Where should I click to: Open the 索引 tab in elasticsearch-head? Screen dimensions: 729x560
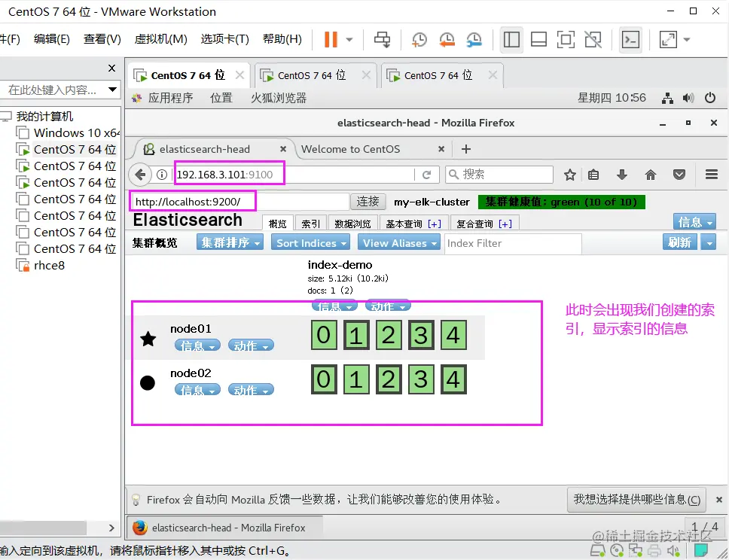[310, 224]
